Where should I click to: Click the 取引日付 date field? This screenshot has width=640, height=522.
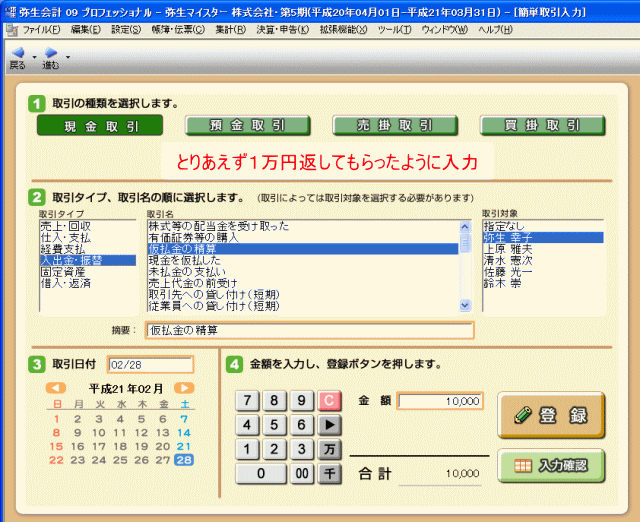click(x=150, y=364)
